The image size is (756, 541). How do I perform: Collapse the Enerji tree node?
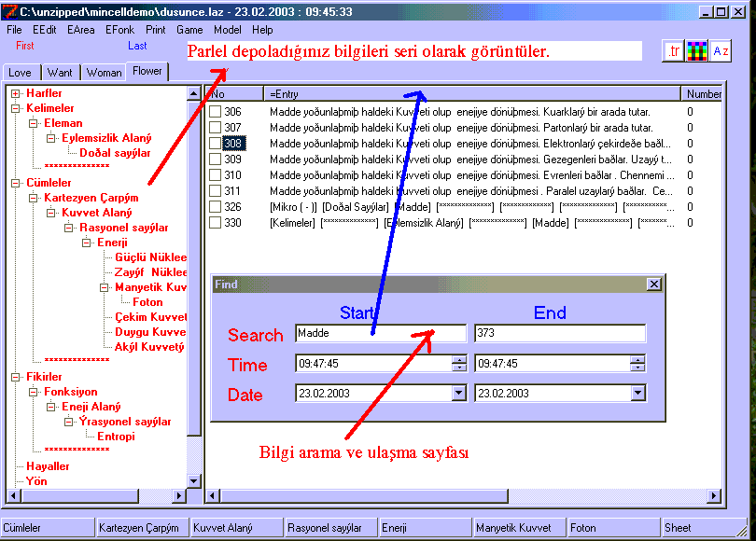(x=86, y=243)
